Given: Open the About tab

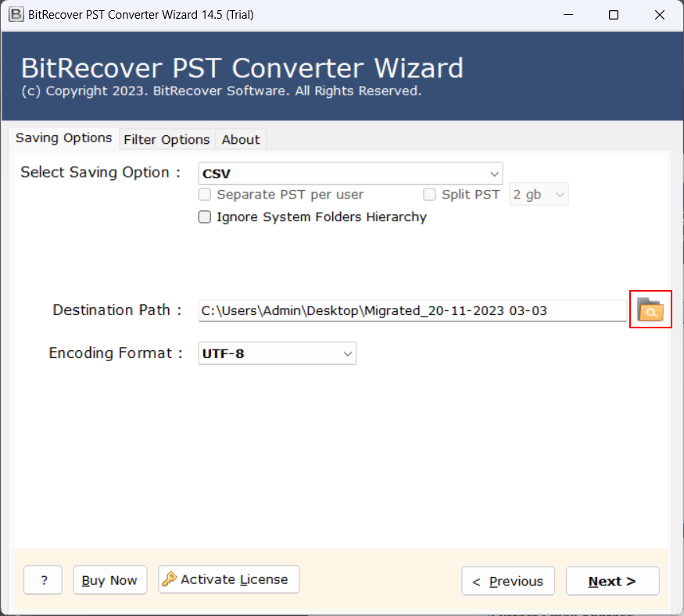Looking at the screenshot, I should (241, 140).
